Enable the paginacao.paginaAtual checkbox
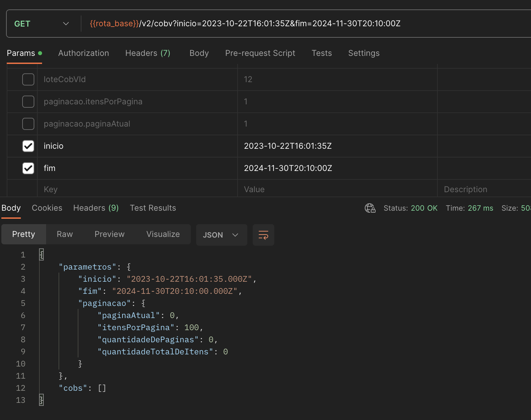531x420 pixels. pyautogui.click(x=28, y=124)
